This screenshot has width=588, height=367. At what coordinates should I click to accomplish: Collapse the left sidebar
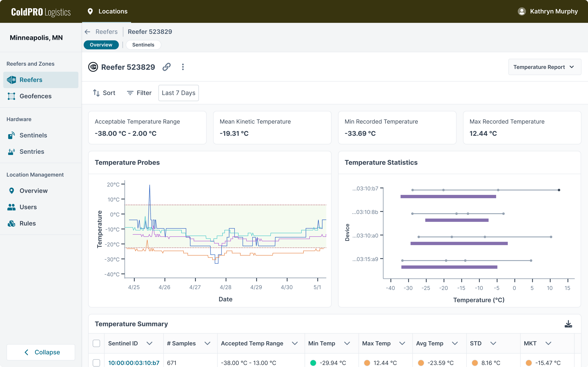click(41, 352)
